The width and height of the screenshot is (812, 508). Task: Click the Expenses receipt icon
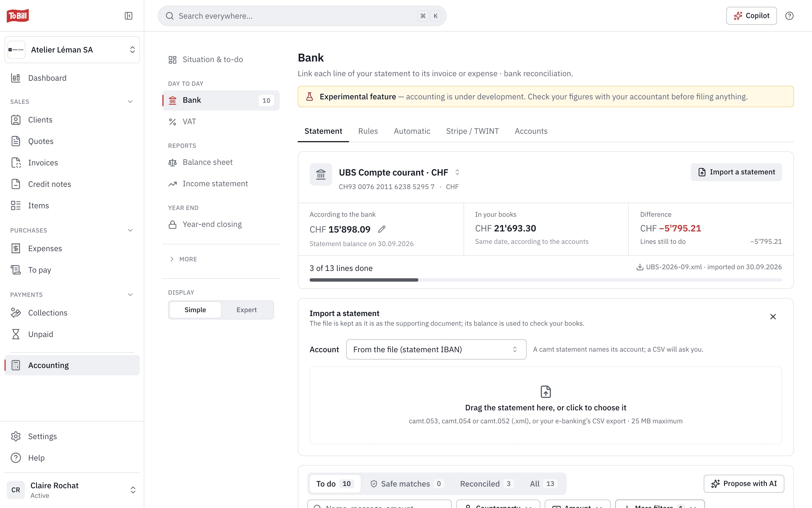16,249
